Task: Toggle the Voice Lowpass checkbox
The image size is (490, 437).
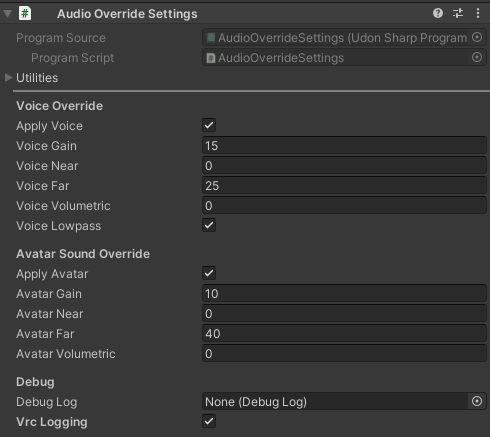Action: tap(209, 225)
